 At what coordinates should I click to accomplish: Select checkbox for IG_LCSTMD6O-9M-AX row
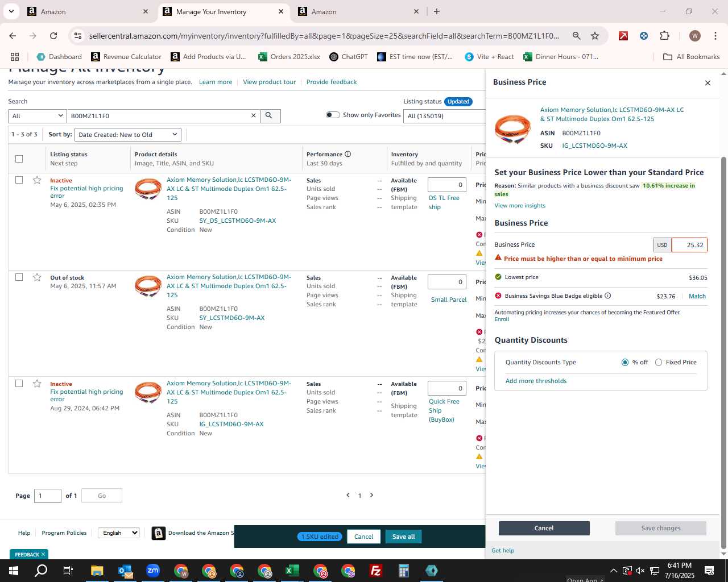[x=19, y=384]
